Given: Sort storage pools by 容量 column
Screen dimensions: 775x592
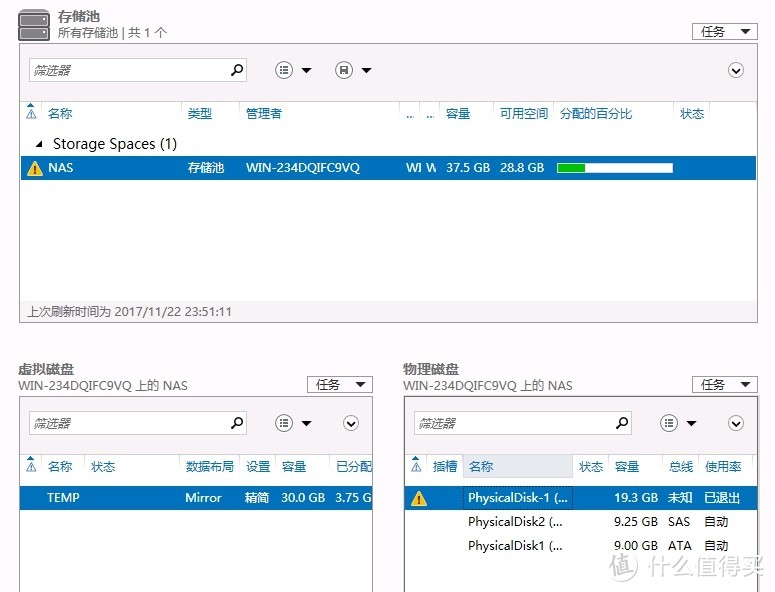Looking at the screenshot, I should 458,114.
